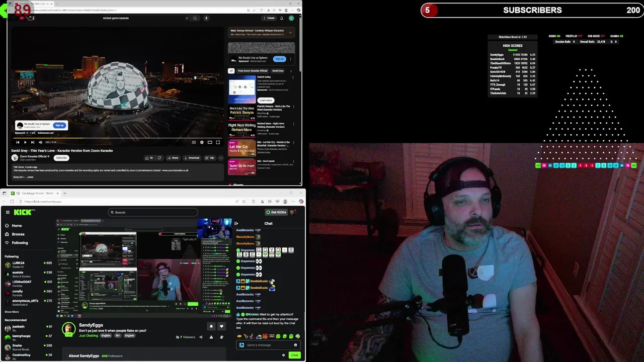This screenshot has width=644, height=362.
Task: Toggle follow heart for SandyEggo
Action: coord(221,326)
